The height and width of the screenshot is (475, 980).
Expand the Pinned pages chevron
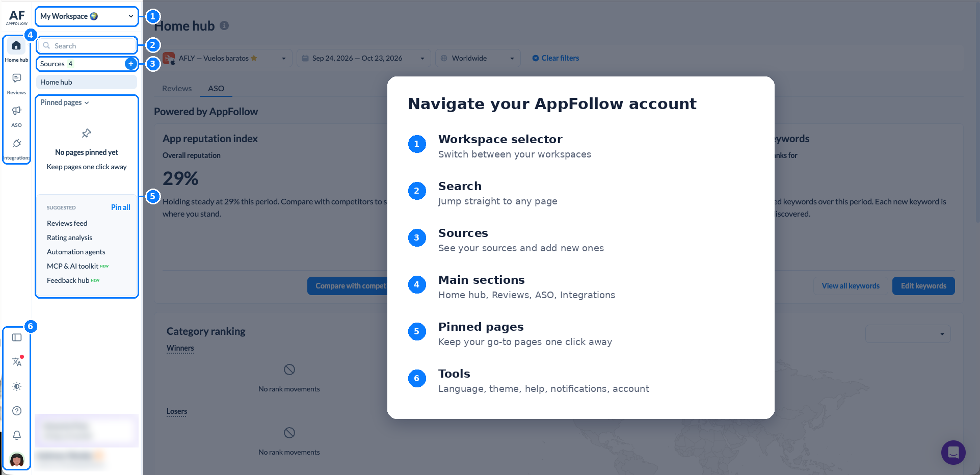87,103
